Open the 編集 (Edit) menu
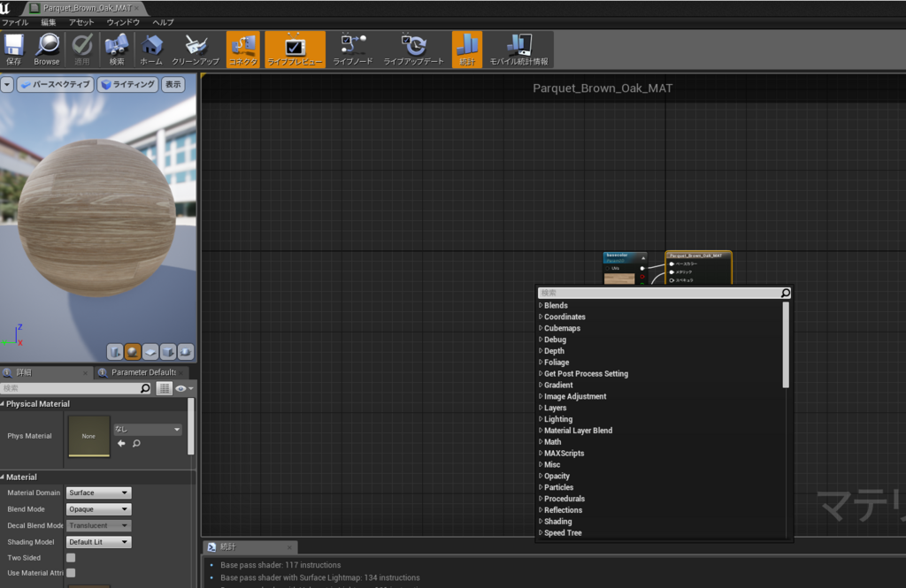906x588 pixels. pyautogui.click(x=49, y=22)
